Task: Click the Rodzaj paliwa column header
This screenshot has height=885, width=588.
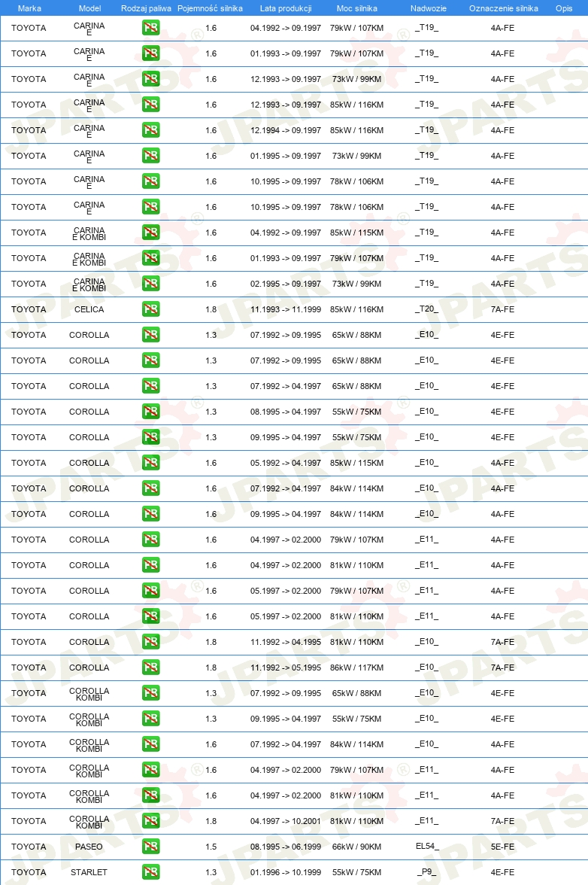Action: pyautogui.click(x=146, y=8)
